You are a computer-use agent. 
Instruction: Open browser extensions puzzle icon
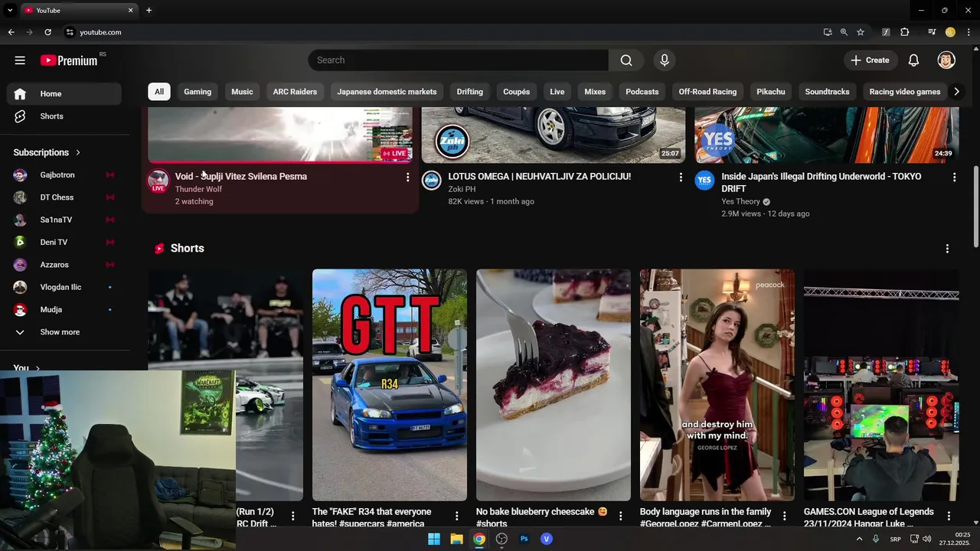pos(905,32)
